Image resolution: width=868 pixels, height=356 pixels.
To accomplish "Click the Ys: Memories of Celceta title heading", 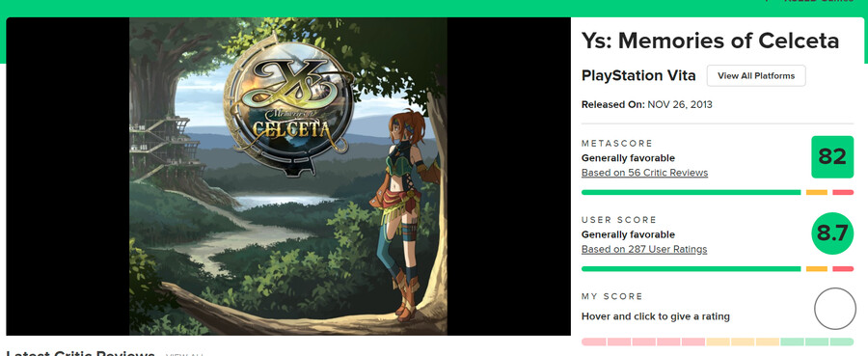I will tap(710, 41).
